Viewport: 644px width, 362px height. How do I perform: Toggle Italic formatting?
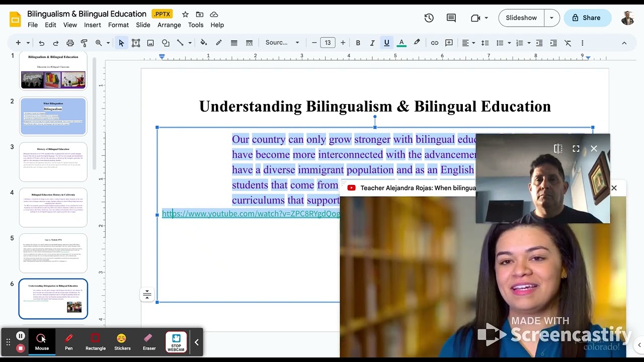372,43
